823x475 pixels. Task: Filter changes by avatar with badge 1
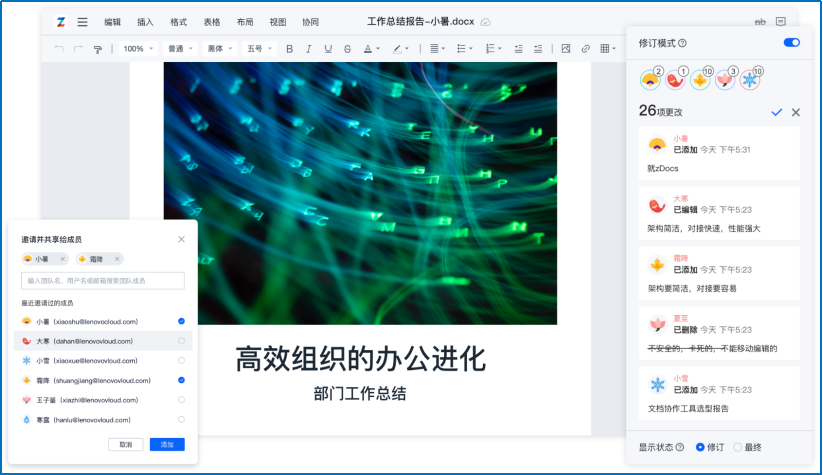point(676,80)
